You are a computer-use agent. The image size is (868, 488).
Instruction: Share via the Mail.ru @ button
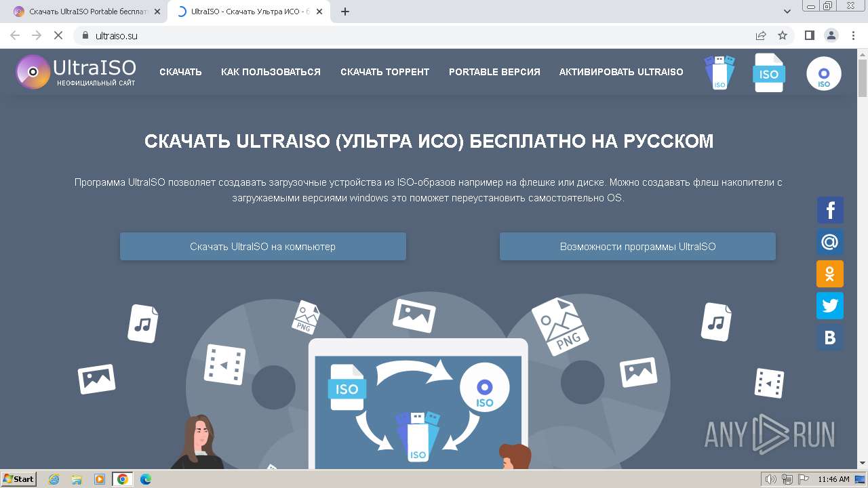830,242
